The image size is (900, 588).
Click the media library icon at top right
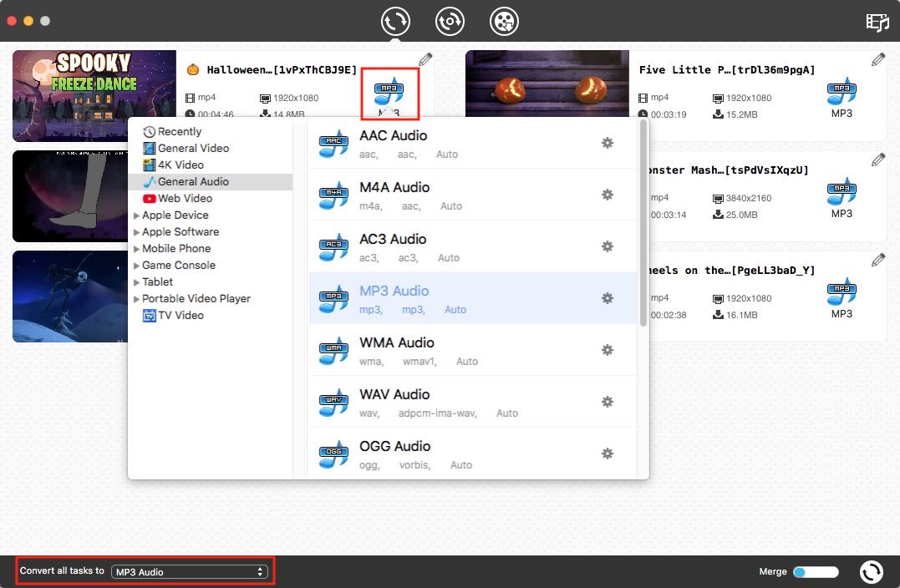(877, 23)
